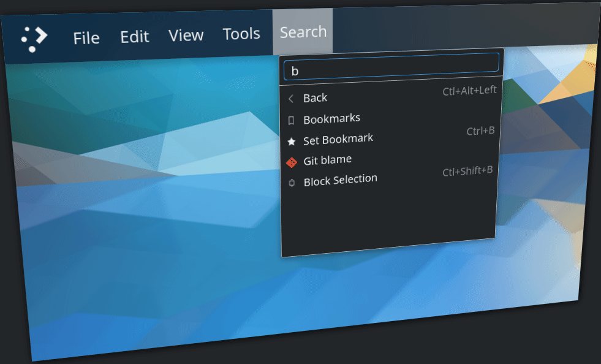Click the Block Selection icon
Image resolution: width=601 pixels, height=364 pixels.
pos(292,183)
